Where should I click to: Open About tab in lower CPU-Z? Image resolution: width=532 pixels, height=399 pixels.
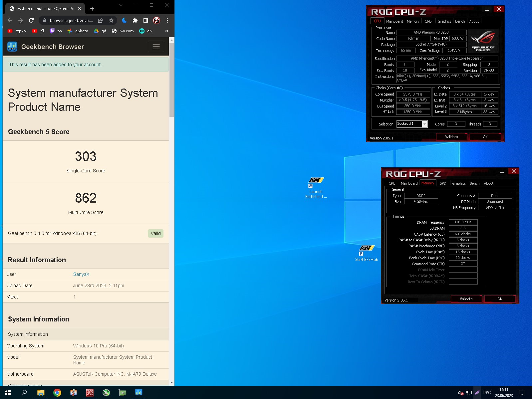(489, 183)
